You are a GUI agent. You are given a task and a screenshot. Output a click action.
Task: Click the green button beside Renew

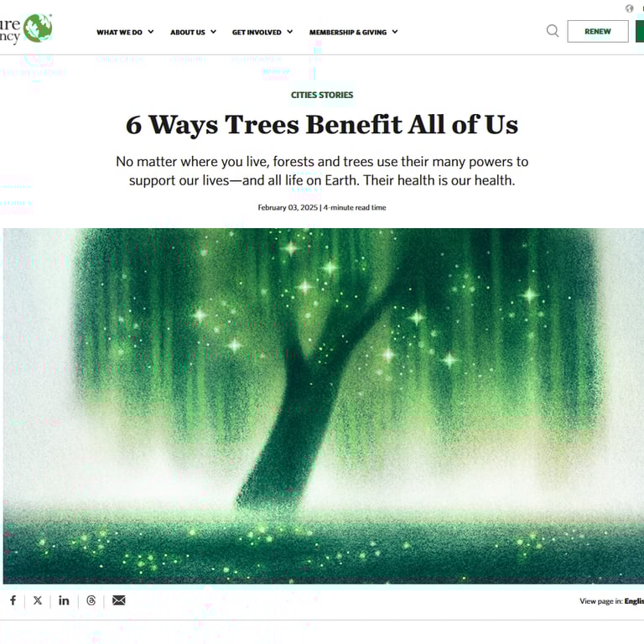tap(640, 31)
